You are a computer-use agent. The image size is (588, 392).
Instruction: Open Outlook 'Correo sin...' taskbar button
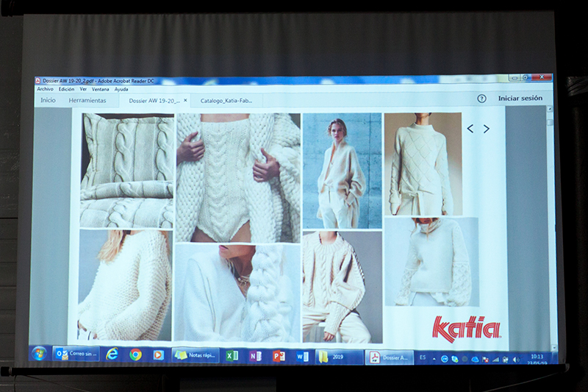tap(76, 354)
